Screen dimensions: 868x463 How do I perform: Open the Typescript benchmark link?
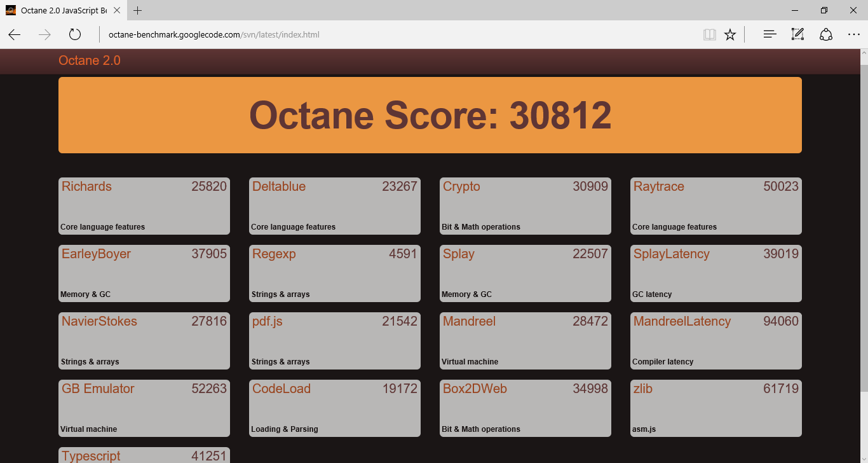[91, 456]
